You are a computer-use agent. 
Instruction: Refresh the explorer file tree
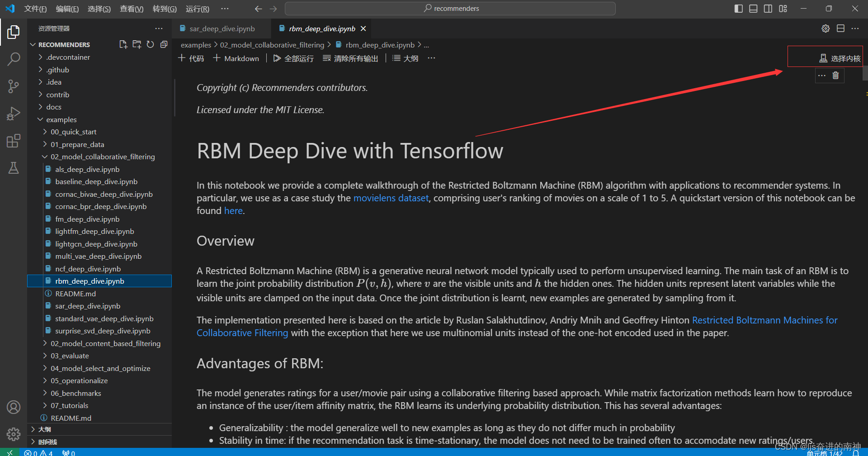pos(150,44)
